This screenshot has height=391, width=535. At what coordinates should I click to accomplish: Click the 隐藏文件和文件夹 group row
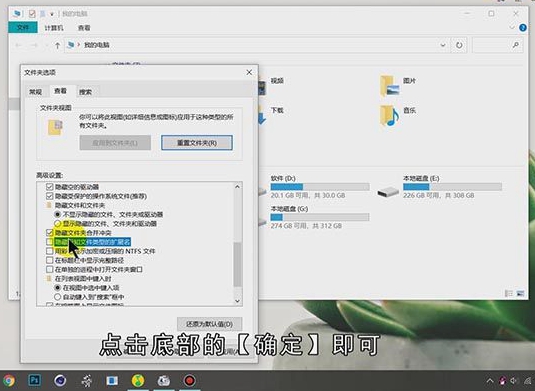(75, 205)
